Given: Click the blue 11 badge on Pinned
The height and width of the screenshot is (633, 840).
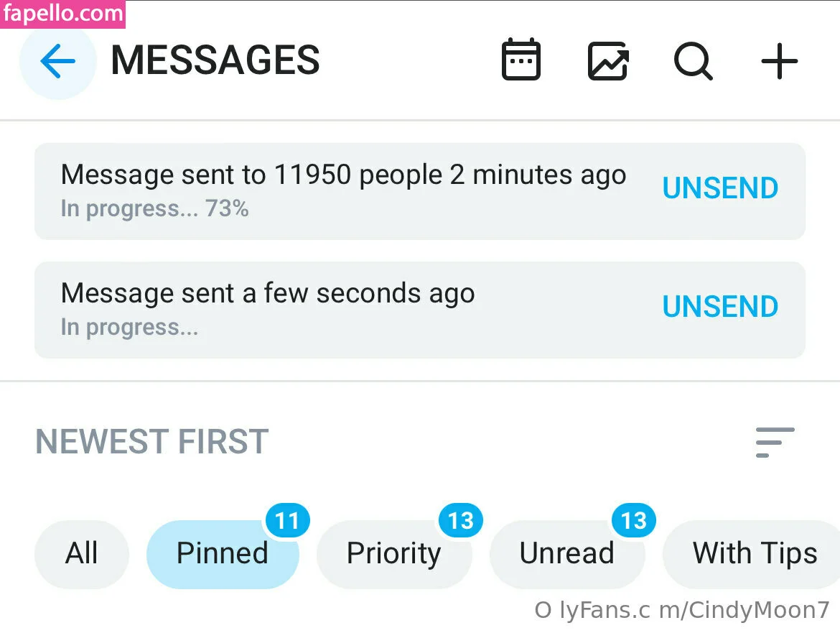Looking at the screenshot, I should pos(287,520).
